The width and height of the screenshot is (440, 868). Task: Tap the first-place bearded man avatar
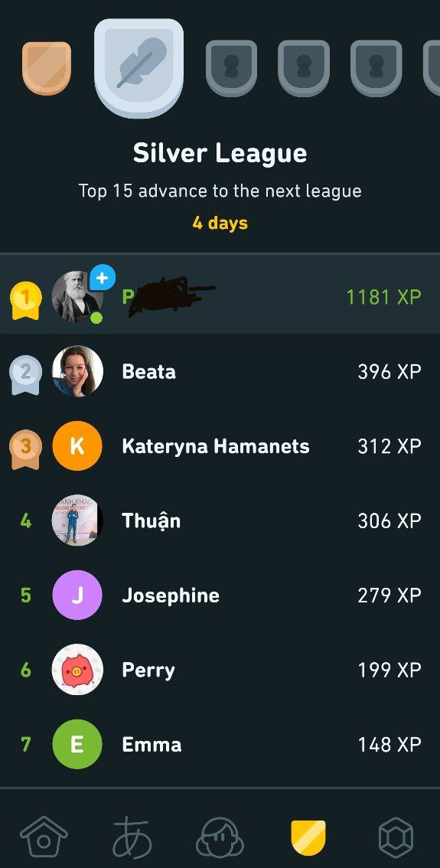77,297
